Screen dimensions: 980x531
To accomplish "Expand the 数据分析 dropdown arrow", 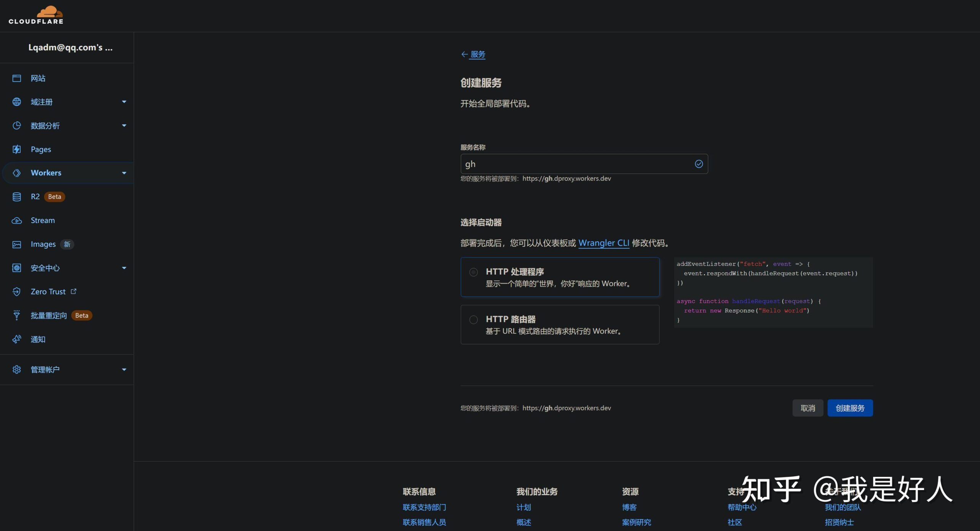I will point(124,126).
